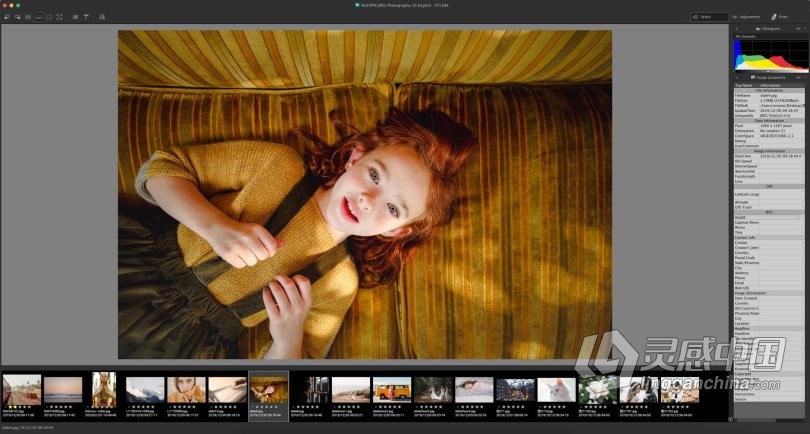
Task: Click the first left-arrow icon in the top toolbar
Action: point(7,17)
